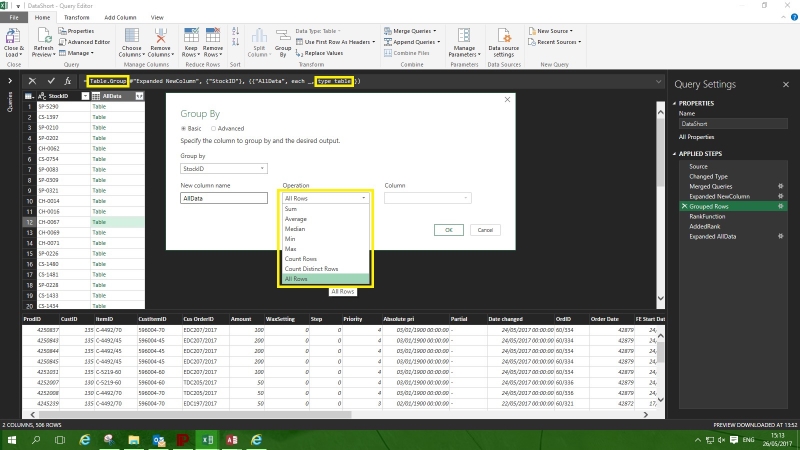
Task: Click the Refresh Preview icon
Action: pyautogui.click(x=43, y=34)
